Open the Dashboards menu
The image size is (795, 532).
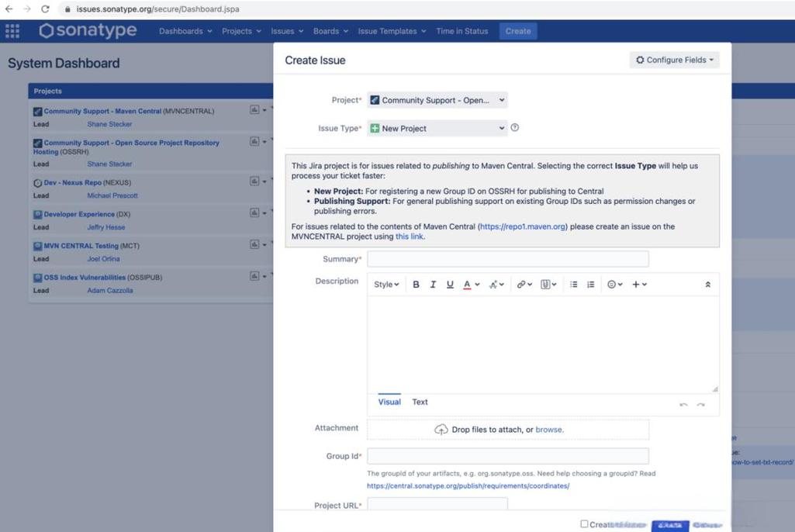coord(185,31)
